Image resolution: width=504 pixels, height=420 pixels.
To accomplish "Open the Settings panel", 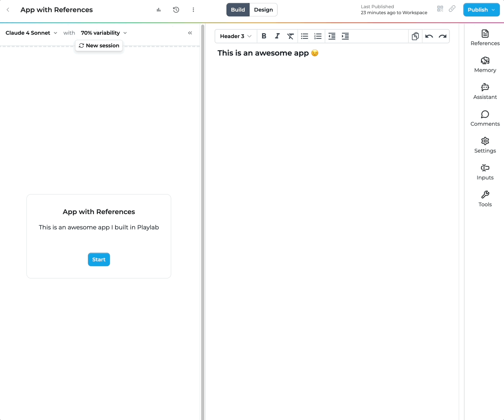I will coord(485,145).
